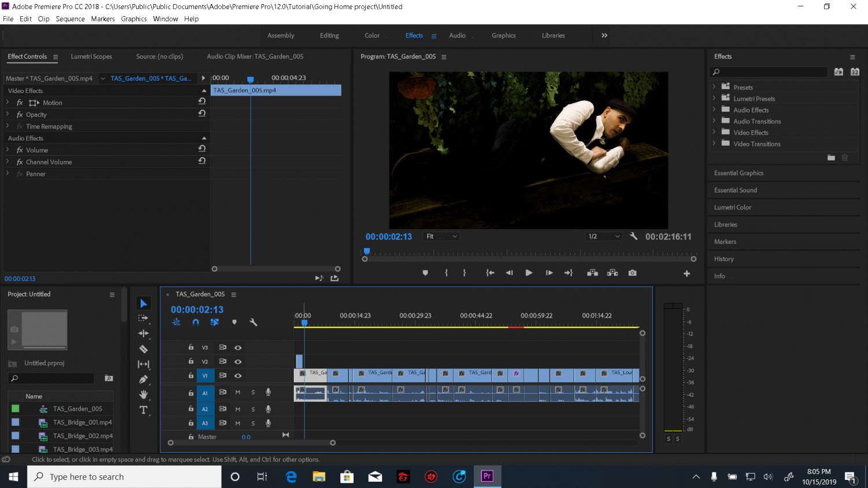
Task: Select the Selection tool arrow
Action: click(x=144, y=304)
